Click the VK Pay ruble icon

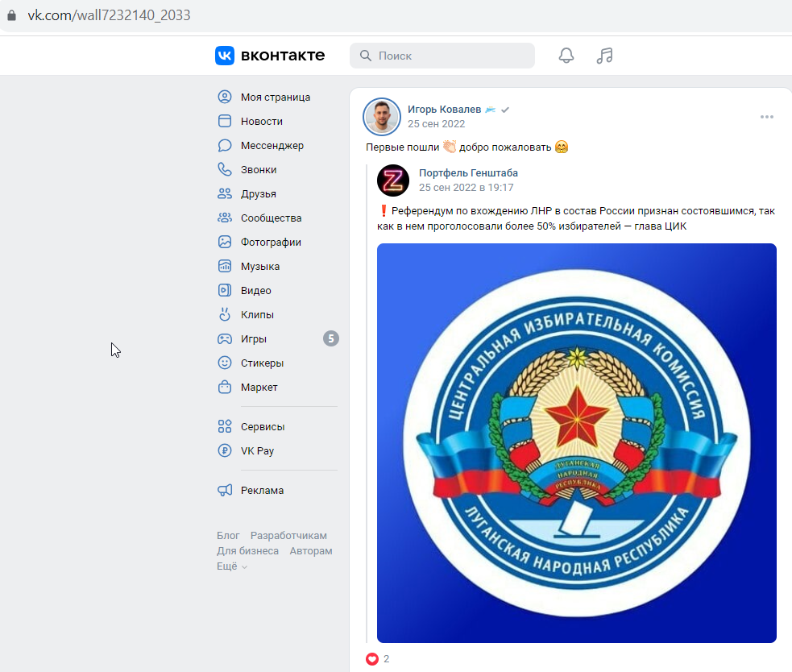tap(225, 450)
